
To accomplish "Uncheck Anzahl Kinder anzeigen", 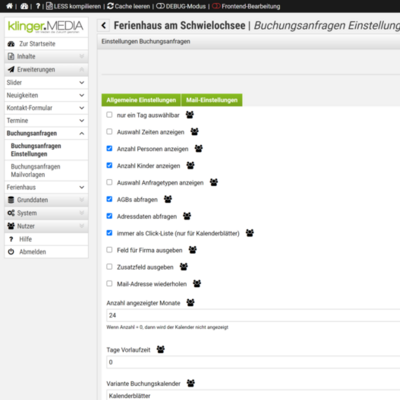I will (109, 165).
